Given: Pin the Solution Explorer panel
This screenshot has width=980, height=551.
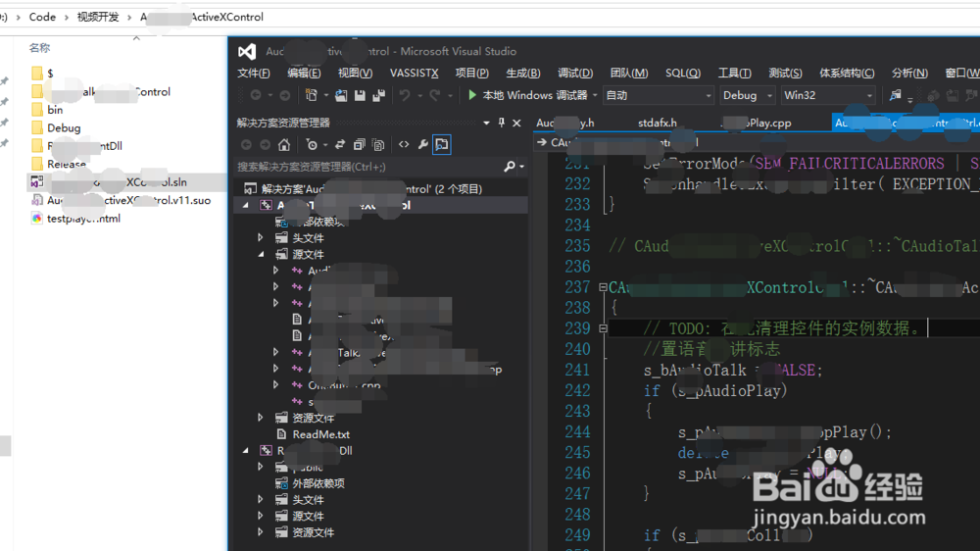Looking at the screenshot, I should click(501, 123).
